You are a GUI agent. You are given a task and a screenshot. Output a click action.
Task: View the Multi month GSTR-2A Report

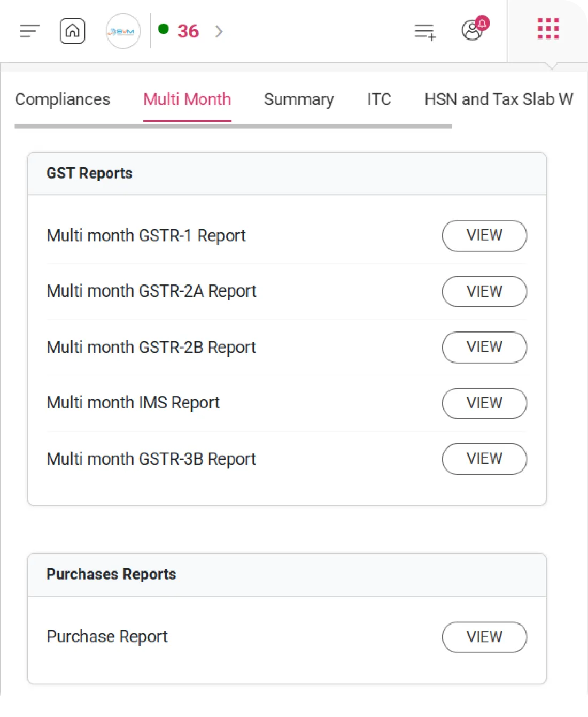point(484,291)
